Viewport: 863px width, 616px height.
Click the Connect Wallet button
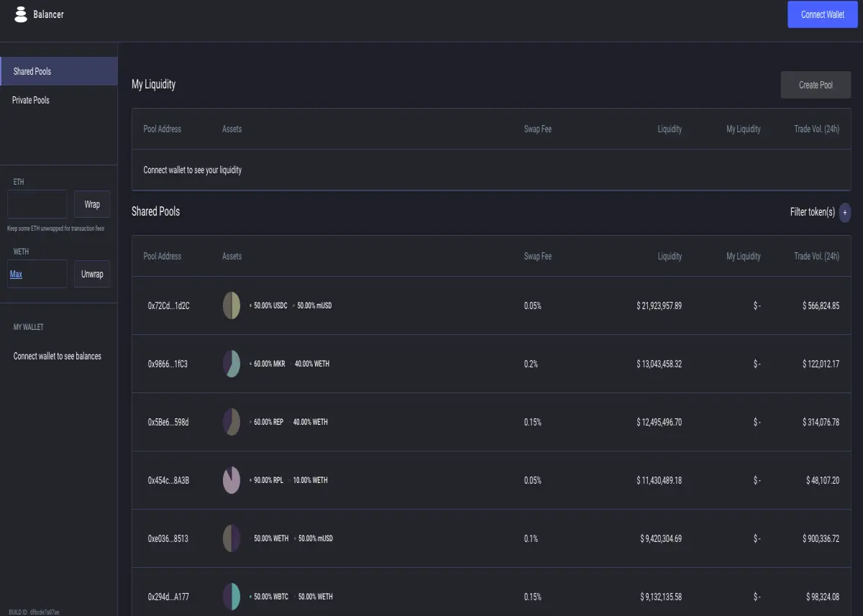click(x=823, y=14)
